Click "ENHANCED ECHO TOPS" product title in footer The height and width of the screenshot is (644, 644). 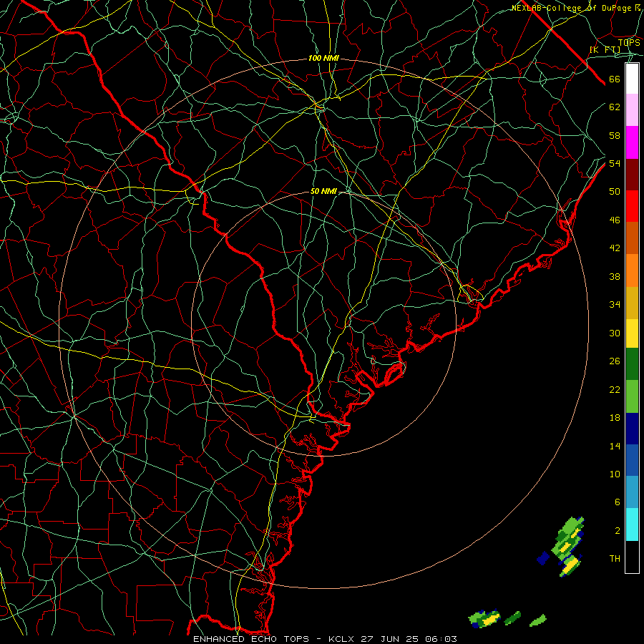[x=250, y=639]
